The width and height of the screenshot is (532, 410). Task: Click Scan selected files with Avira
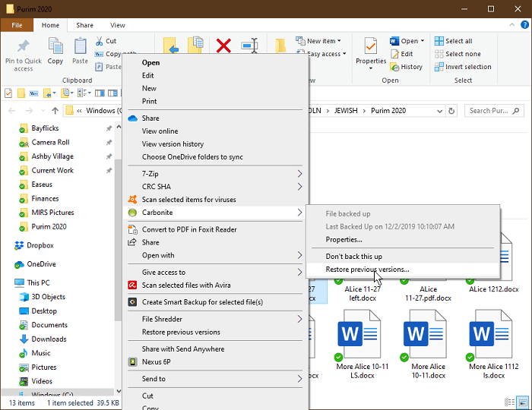click(x=216, y=285)
